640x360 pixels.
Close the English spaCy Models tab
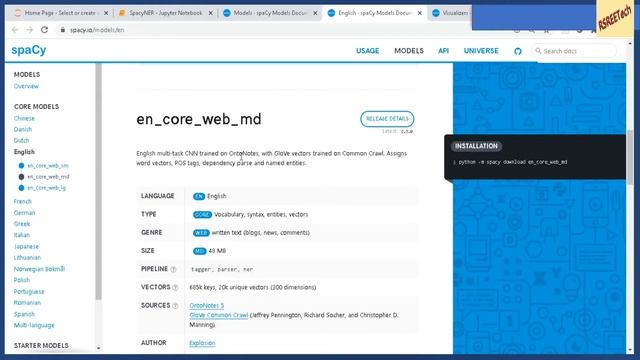click(x=420, y=13)
